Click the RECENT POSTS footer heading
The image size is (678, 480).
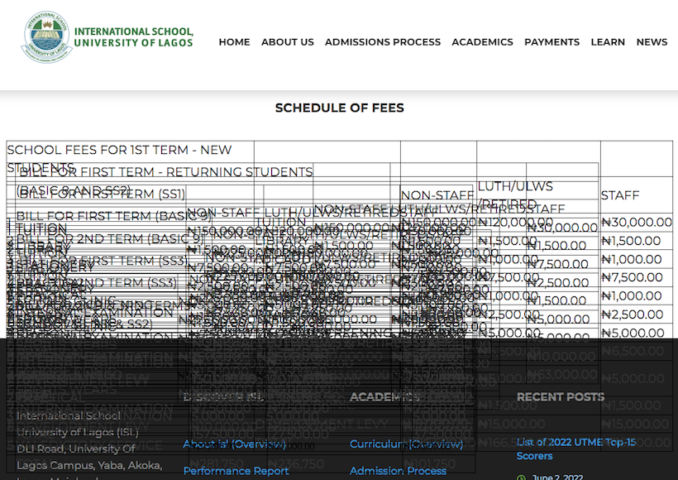[560, 397]
